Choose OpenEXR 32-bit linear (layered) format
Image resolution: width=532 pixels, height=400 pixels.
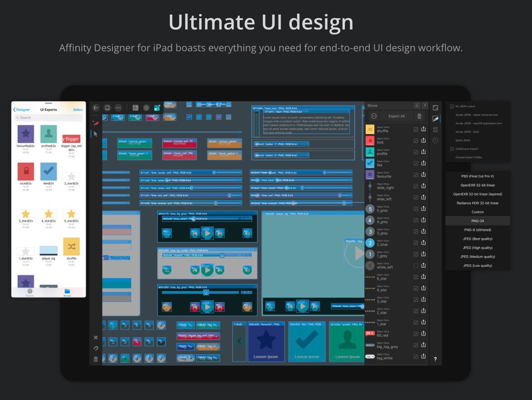click(478, 194)
